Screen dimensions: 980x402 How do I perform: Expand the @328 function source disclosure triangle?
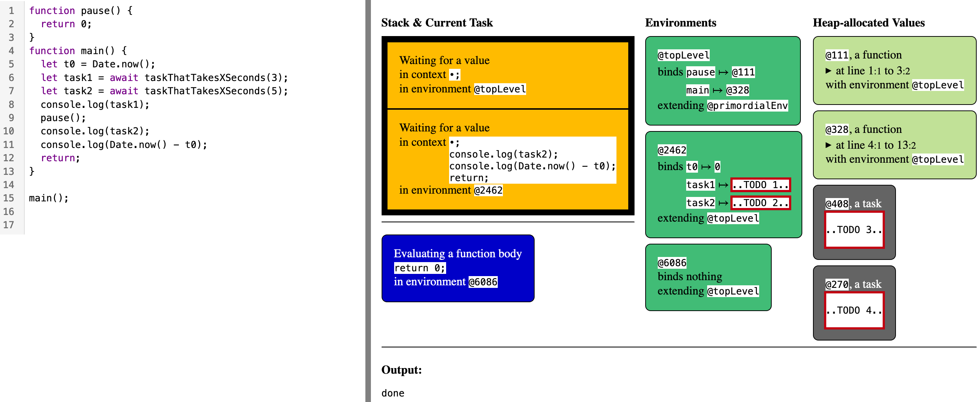click(x=828, y=145)
